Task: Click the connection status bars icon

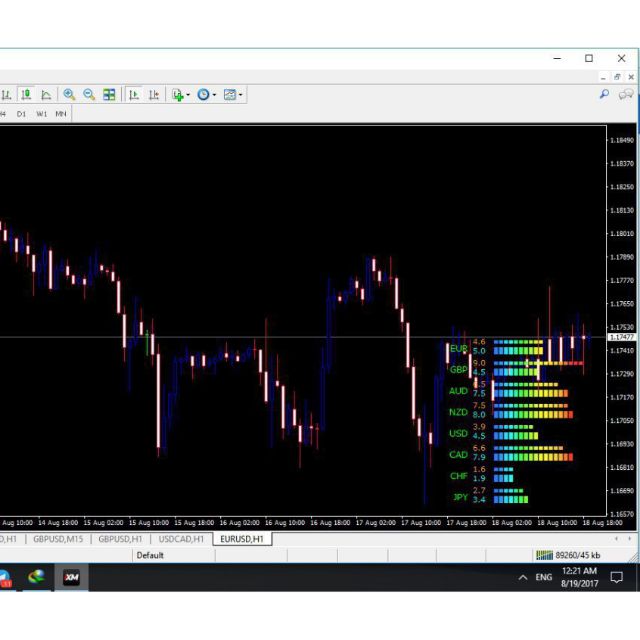Action: tap(544, 555)
